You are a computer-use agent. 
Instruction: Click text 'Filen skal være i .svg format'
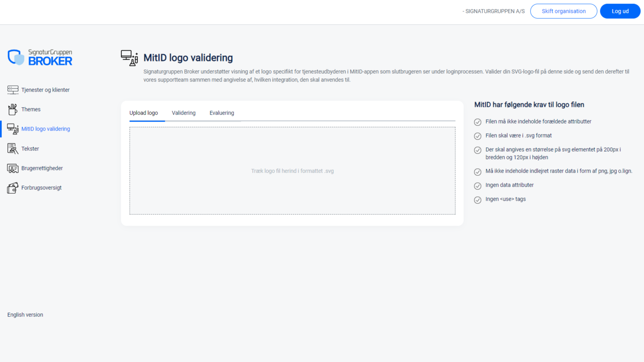pos(518,136)
